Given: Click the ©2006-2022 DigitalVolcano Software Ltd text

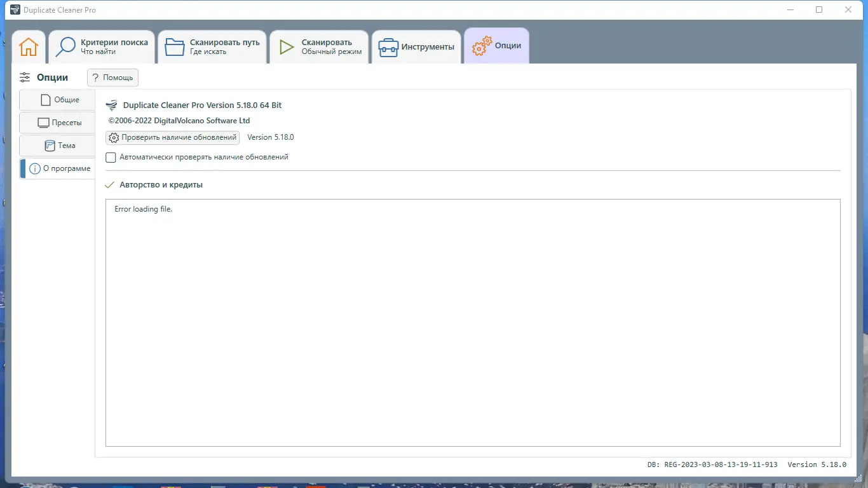Looking at the screenshot, I should [179, 121].
